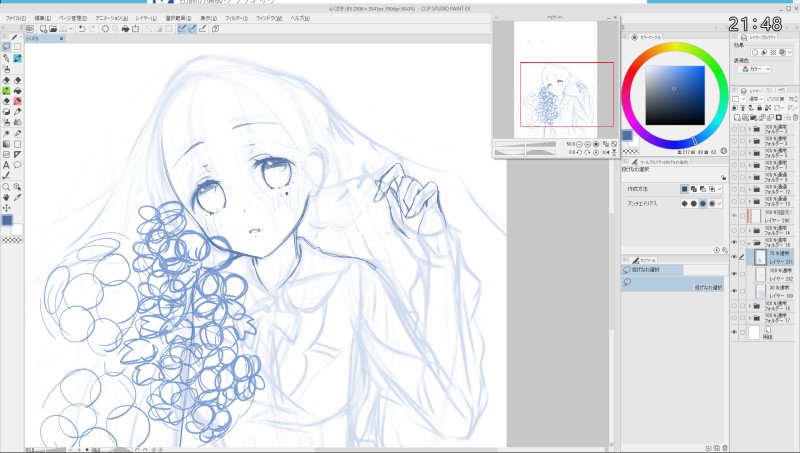Open the Help menu

click(x=300, y=18)
